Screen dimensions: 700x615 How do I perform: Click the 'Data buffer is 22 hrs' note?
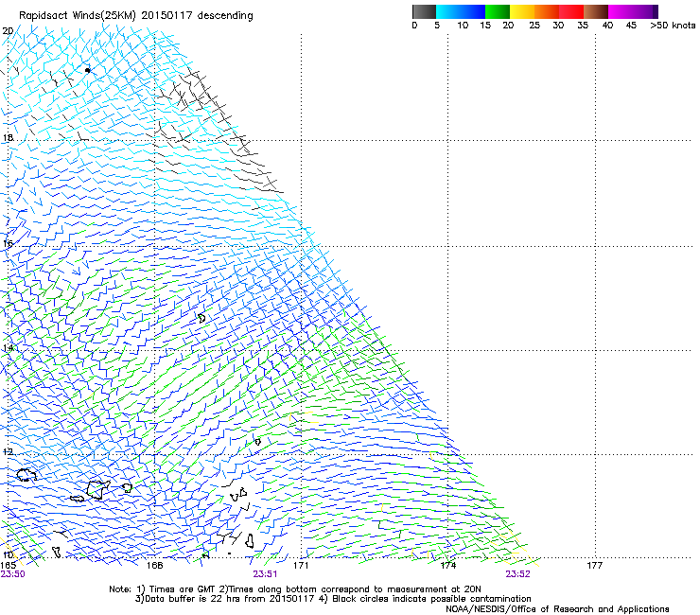coord(193,599)
